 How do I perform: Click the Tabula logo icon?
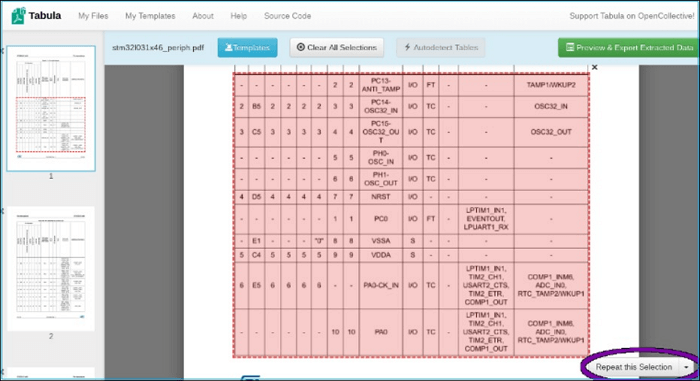tap(18, 16)
